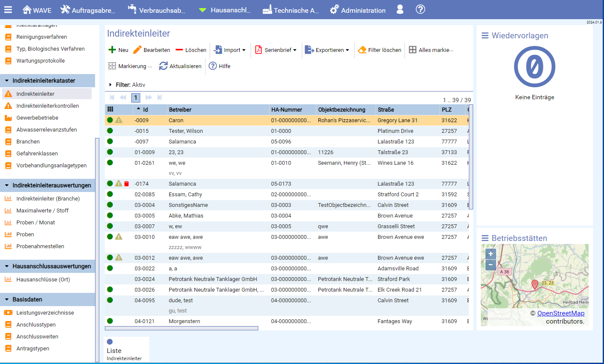Click the Löschen delete button
The height and width of the screenshot is (364, 604).
(191, 50)
